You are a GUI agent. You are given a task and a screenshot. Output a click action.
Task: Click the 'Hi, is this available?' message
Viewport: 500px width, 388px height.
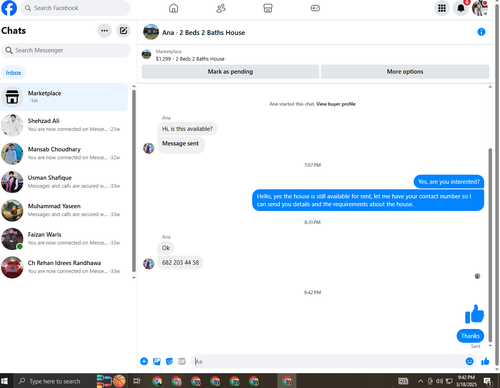coord(187,129)
